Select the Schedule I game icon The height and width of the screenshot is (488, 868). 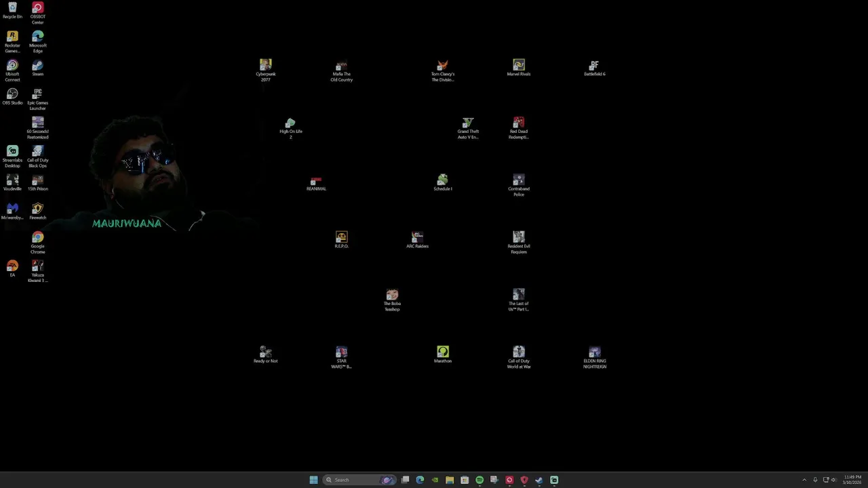(x=443, y=183)
